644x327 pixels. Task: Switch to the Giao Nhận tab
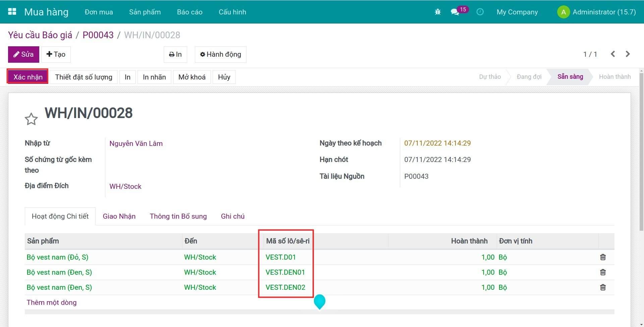[x=119, y=216]
